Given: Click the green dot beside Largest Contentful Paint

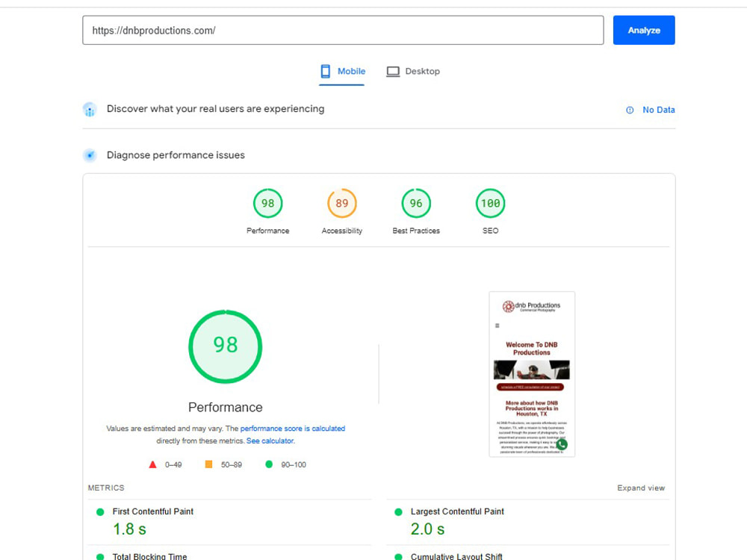Looking at the screenshot, I should pyautogui.click(x=398, y=512).
